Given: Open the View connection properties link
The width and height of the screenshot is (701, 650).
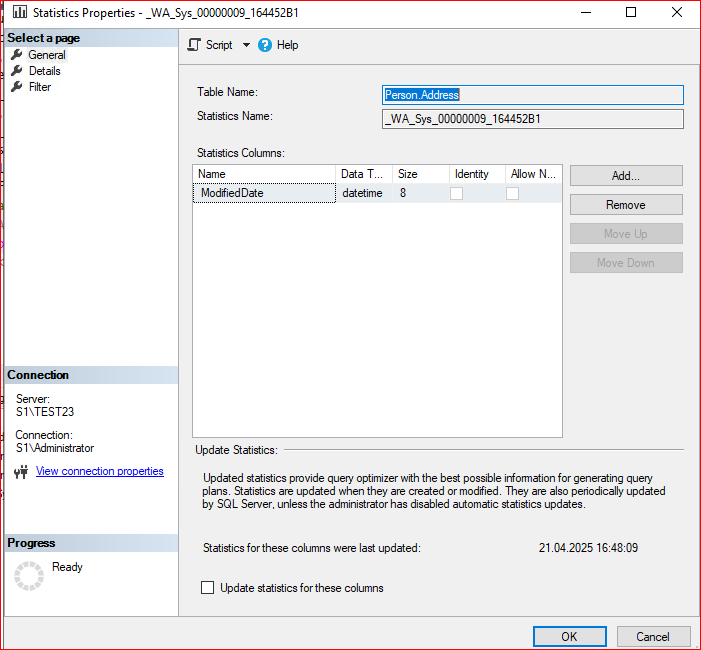Looking at the screenshot, I should click(x=99, y=471).
